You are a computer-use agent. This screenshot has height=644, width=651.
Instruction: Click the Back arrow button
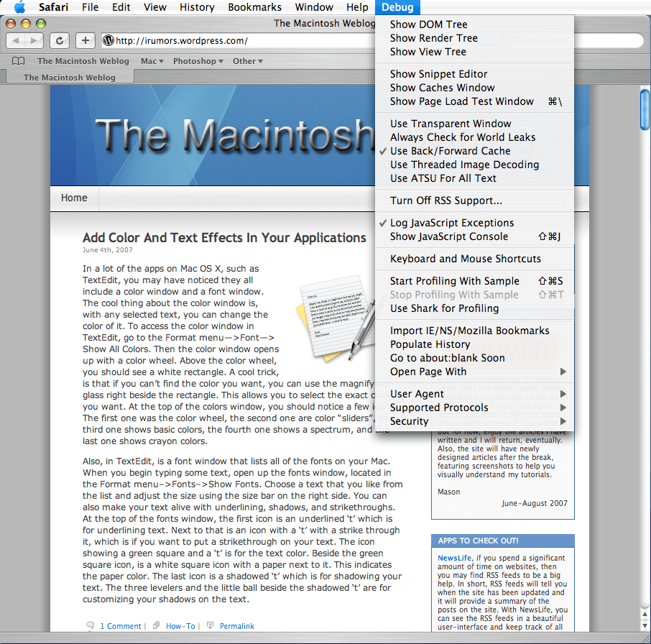pos(16,40)
